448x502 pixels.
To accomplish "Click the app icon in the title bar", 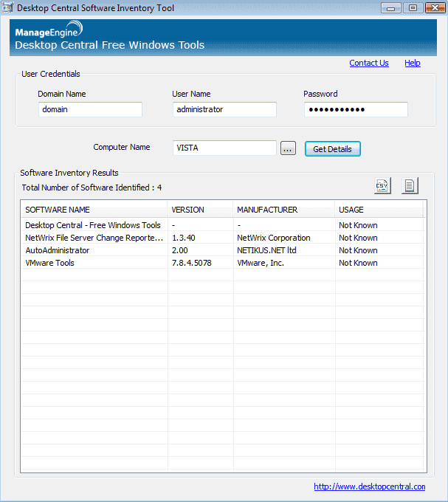I will pyautogui.click(x=7, y=7).
